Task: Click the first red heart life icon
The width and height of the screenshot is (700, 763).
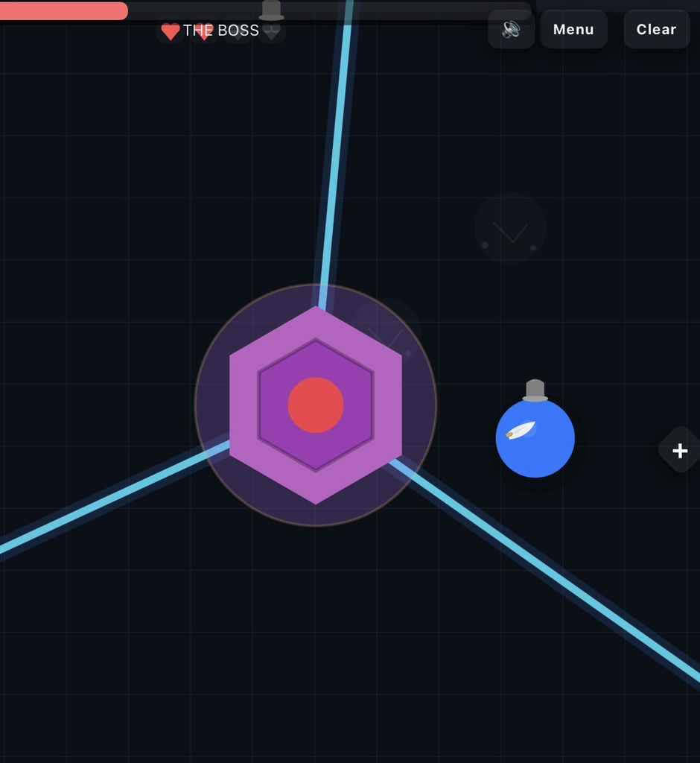Action: click(x=171, y=31)
